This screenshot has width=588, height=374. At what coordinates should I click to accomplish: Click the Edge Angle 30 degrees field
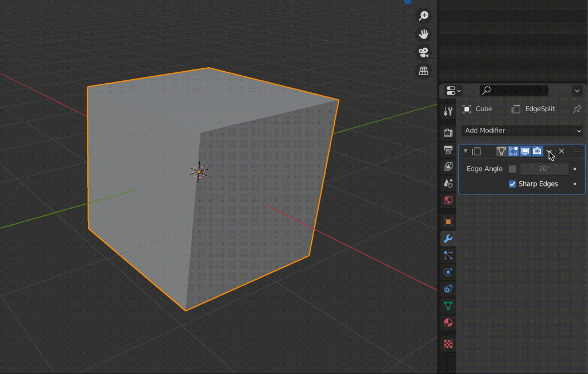[x=544, y=169]
